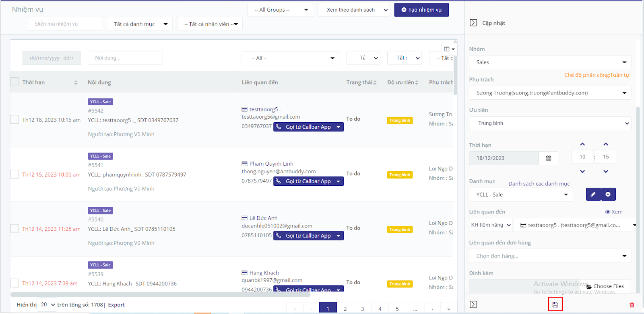
Task: Open Danh sách các danh mục link
Action: click(539, 184)
